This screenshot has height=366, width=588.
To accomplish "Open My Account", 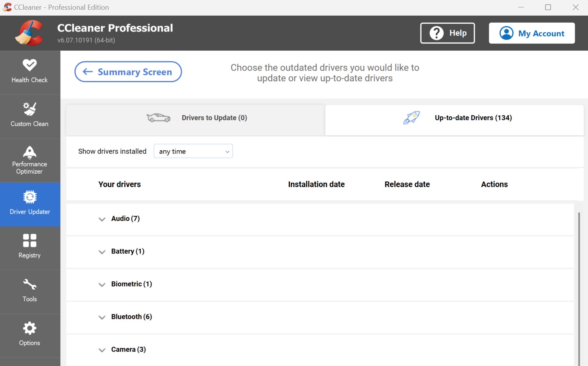I will point(531,33).
